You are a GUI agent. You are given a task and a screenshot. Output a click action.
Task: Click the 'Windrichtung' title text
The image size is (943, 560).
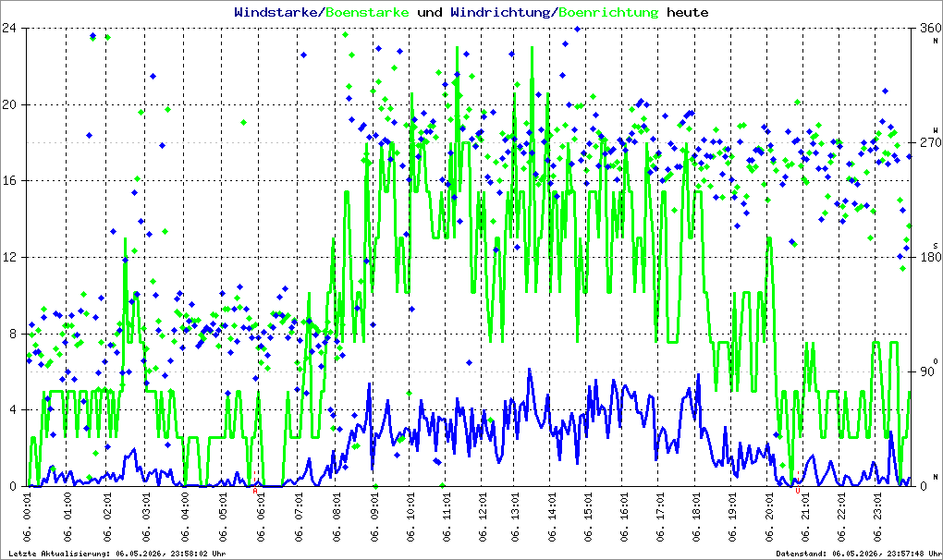point(500,12)
